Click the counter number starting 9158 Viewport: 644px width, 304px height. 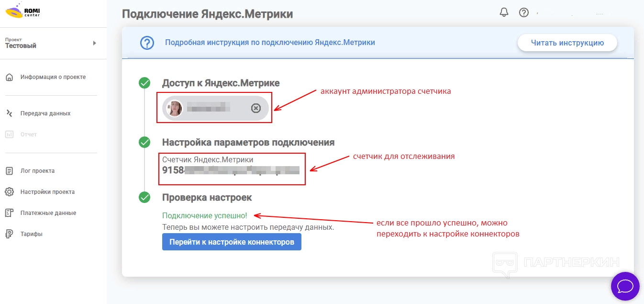pos(231,170)
